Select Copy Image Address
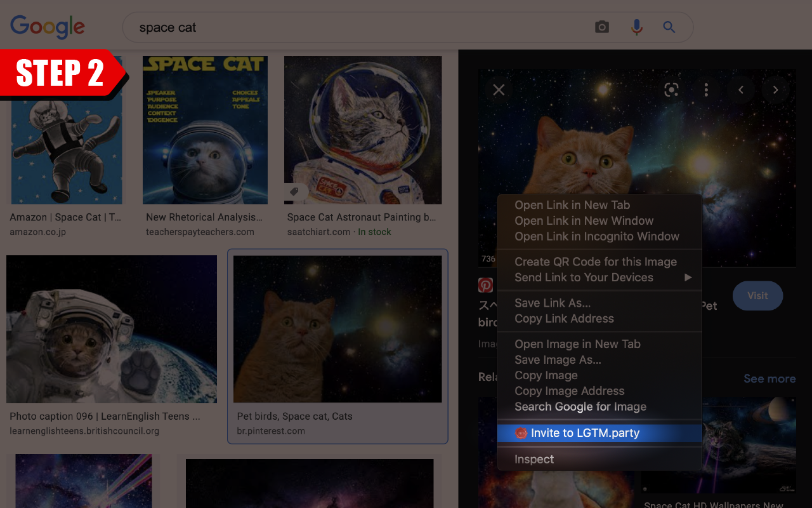812x508 pixels. tap(599, 391)
